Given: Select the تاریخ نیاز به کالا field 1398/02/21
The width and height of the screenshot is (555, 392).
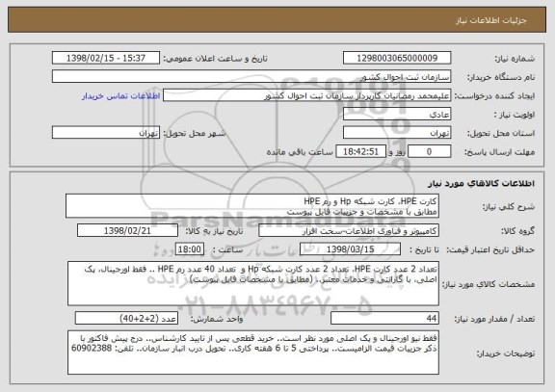Looking at the screenshot, I should [x=127, y=230].
